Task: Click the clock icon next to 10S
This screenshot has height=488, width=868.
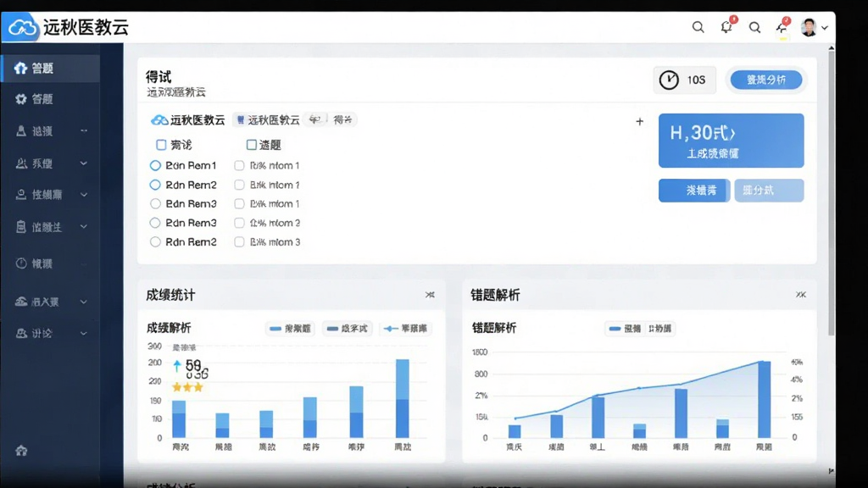Action: tap(669, 80)
